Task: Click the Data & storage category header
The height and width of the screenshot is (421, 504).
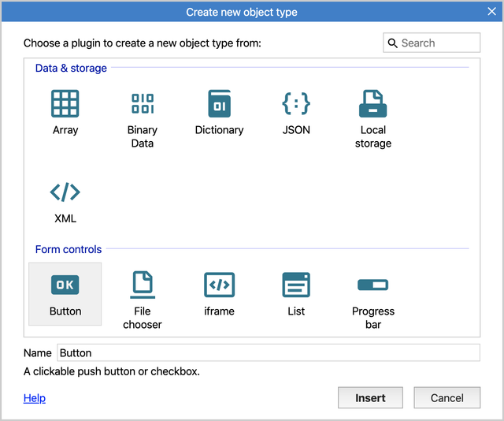Action: coord(71,68)
